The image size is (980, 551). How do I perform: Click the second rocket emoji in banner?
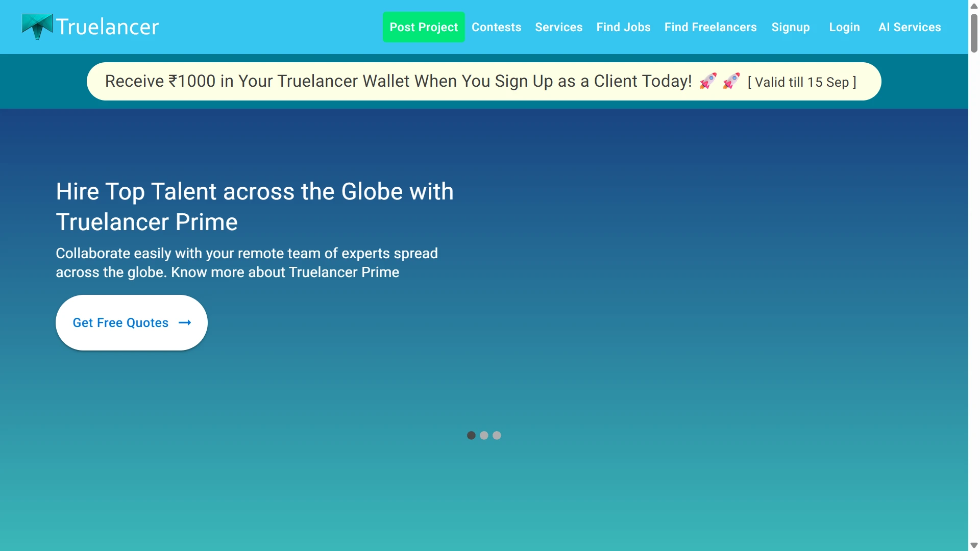click(x=731, y=81)
